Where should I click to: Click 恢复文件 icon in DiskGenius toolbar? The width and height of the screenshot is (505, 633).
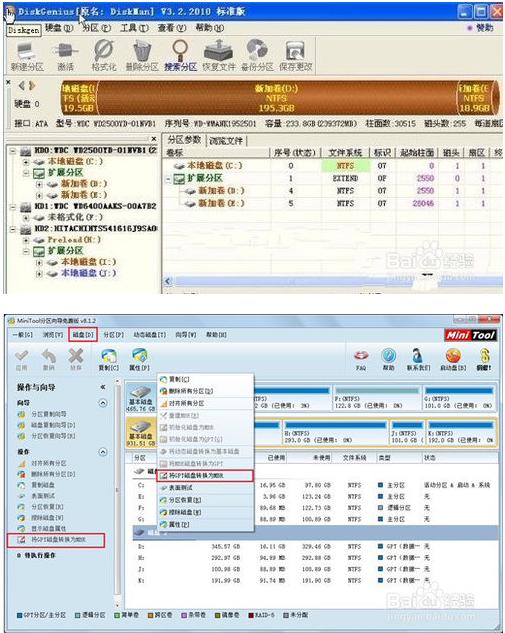point(218,50)
